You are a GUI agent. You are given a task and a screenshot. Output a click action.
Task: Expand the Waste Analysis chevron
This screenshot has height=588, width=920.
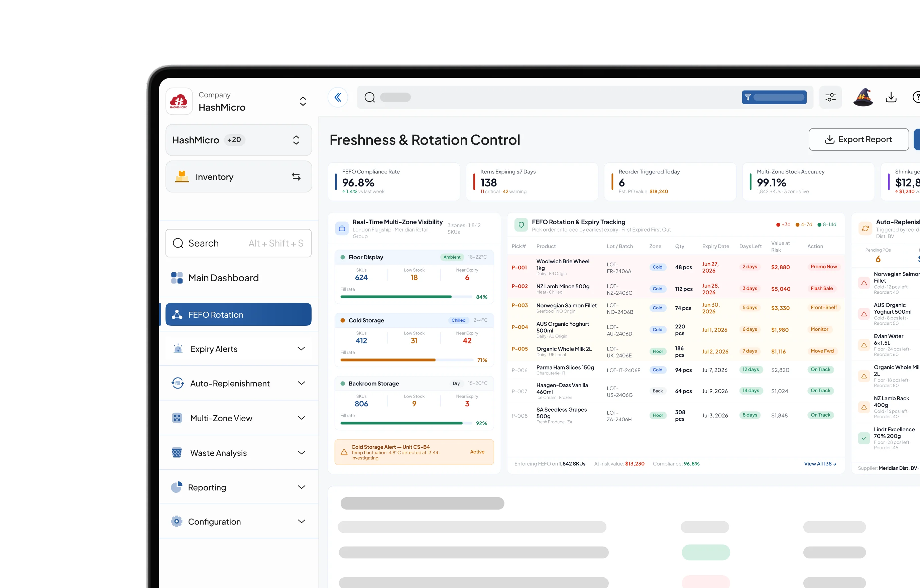coord(302,452)
